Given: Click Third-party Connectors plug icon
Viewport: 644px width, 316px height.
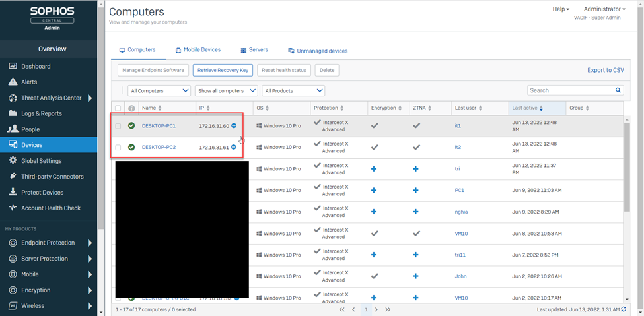Looking at the screenshot, I should [13, 176].
